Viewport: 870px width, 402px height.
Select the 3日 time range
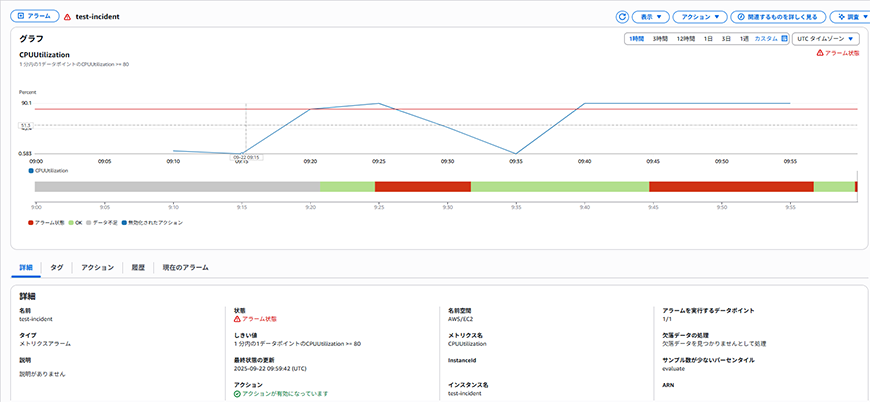click(726, 39)
